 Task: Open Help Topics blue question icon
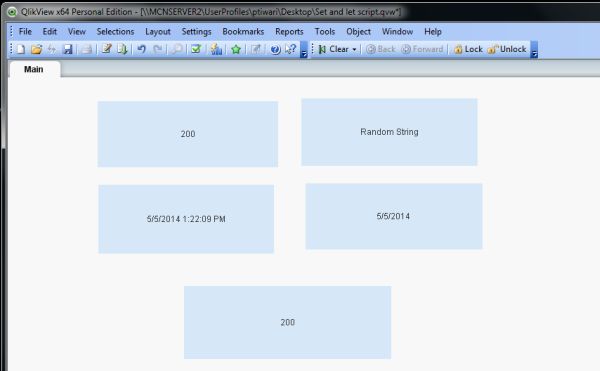tap(275, 49)
